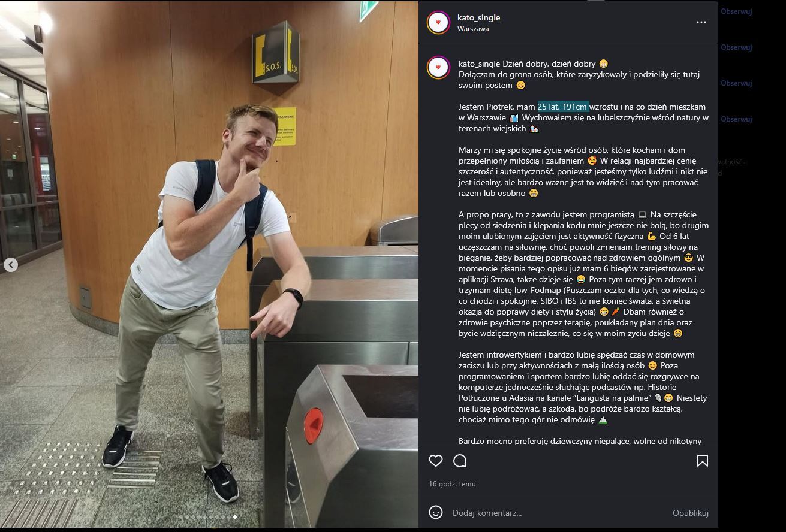Screen dimensions: 786x532
Task: Click the '16 godz. temu' timestamp
Action: tap(452, 484)
